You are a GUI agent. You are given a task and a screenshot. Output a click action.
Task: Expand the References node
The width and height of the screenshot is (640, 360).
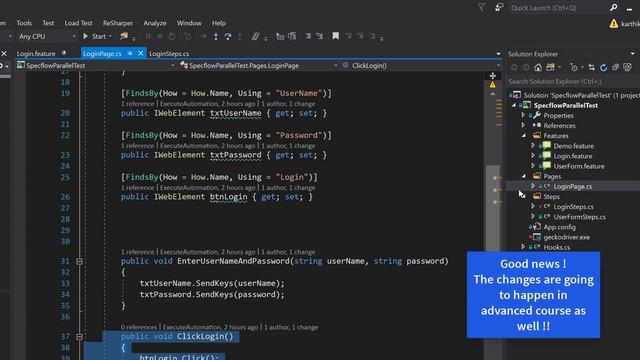(523, 125)
